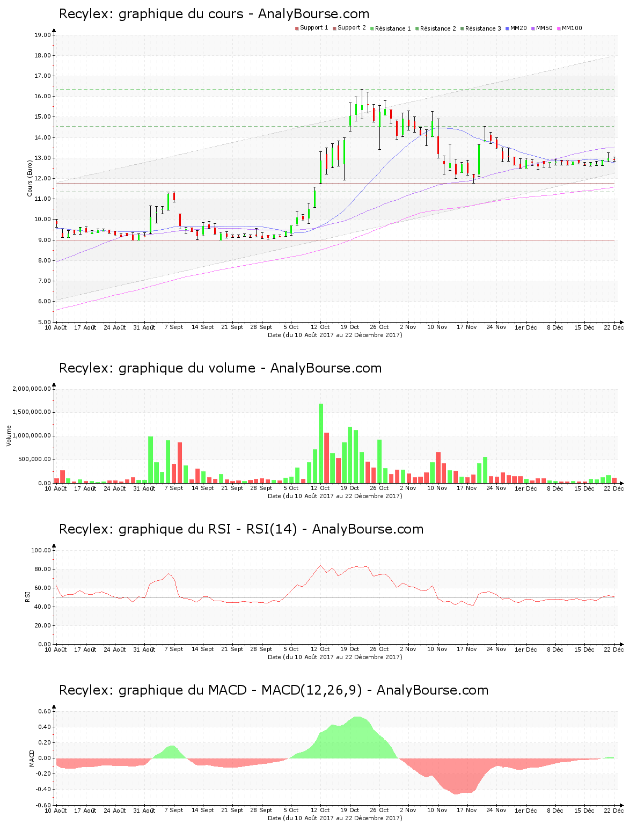Click '24 Août' on the RSI chart axis
Image resolution: width=644 pixels, height=832 pixels.
115,649
